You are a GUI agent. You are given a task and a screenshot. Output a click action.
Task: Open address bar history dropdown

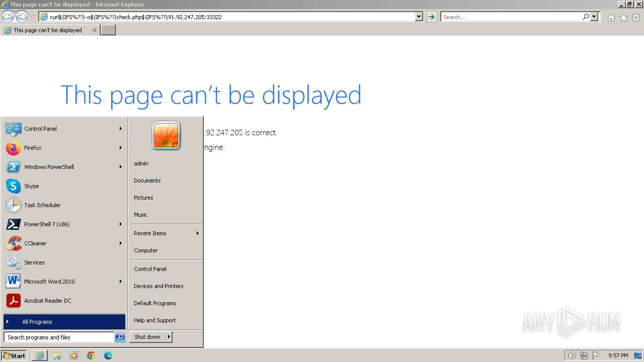(419, 17)
